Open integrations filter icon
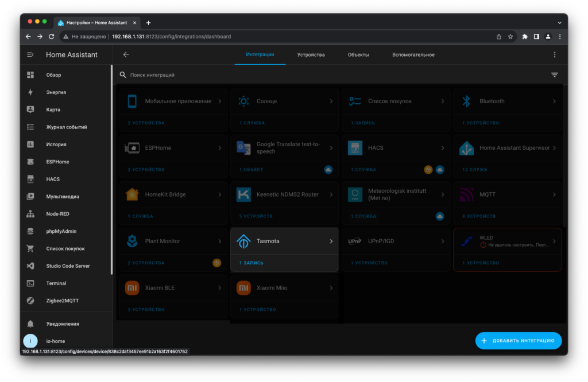 pos(555,75)
